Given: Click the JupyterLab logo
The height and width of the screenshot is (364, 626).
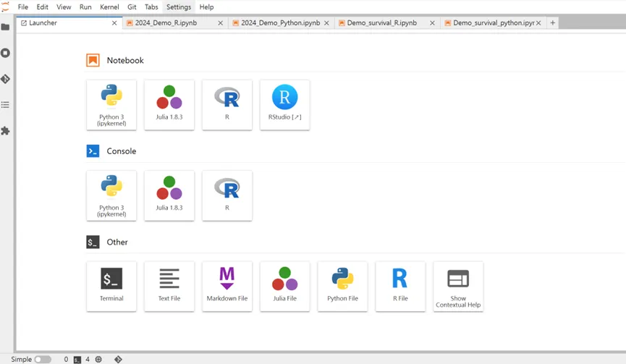Looking at the screenshot, I should [5, 7].
